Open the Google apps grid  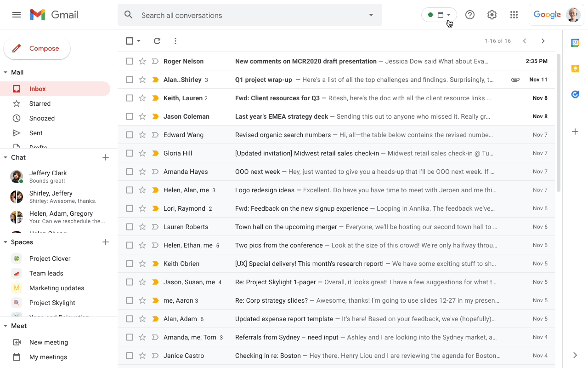click(514, 15)
